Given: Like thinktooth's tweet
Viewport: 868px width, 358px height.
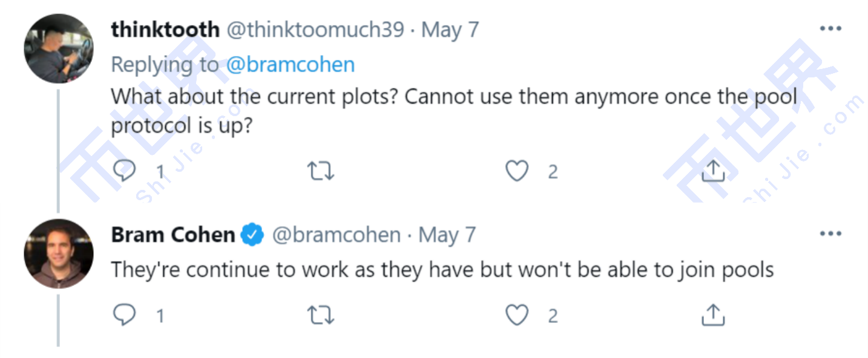Looking at the screenshot, I should tap(517, 172).
